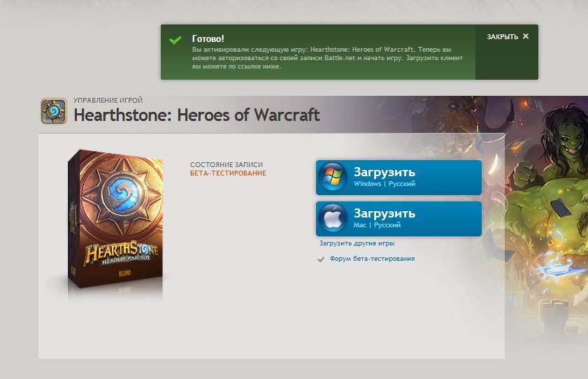Click the Hearthstone swirl icon beside the title
Screen dimensions: 588x379
54,111
